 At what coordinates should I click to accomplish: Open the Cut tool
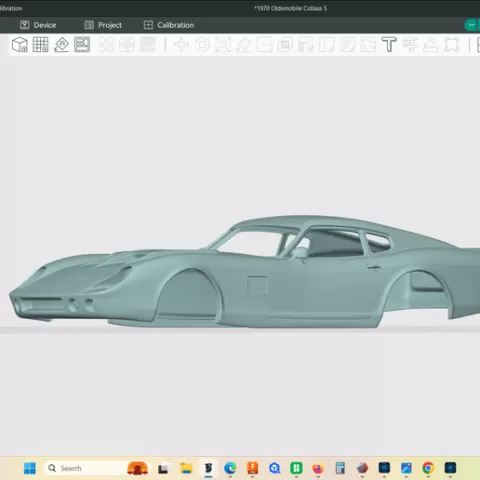pos(265,45)
